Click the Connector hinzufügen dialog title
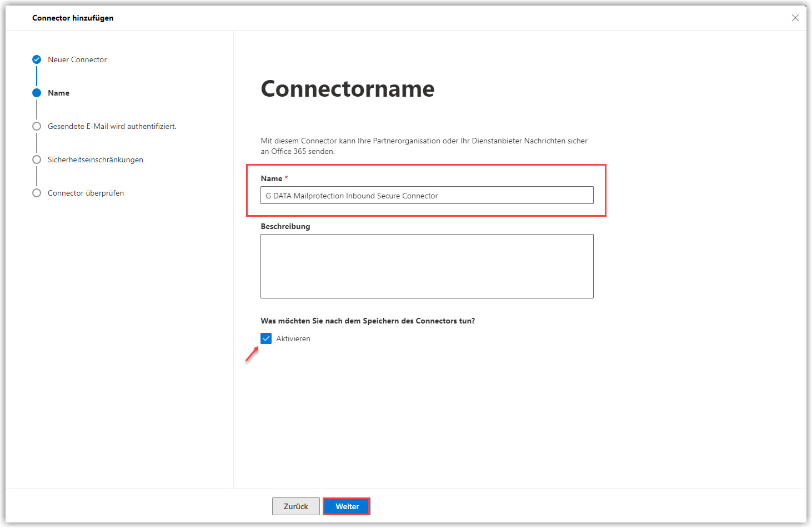812x528 pixels. point(73,18)
